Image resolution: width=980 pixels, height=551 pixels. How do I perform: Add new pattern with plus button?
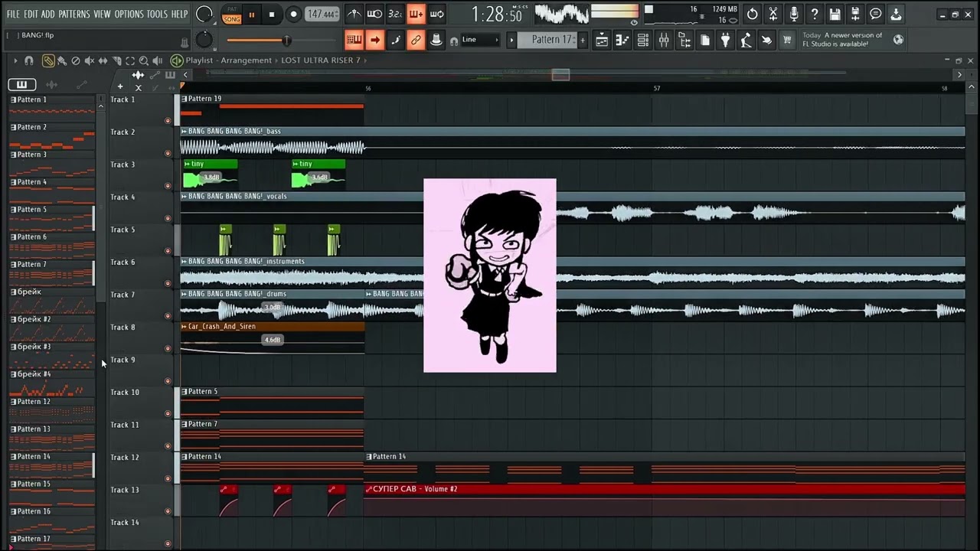(583, 40)
